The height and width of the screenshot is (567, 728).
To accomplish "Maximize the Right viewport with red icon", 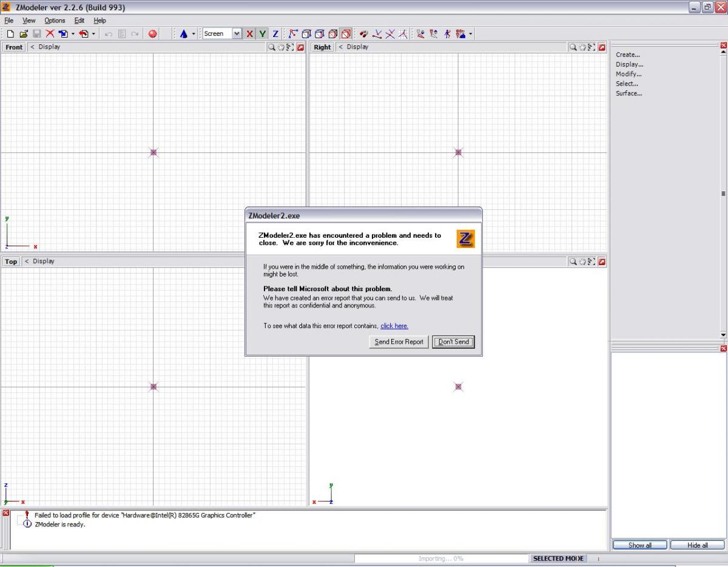I will tap(601, 47).
